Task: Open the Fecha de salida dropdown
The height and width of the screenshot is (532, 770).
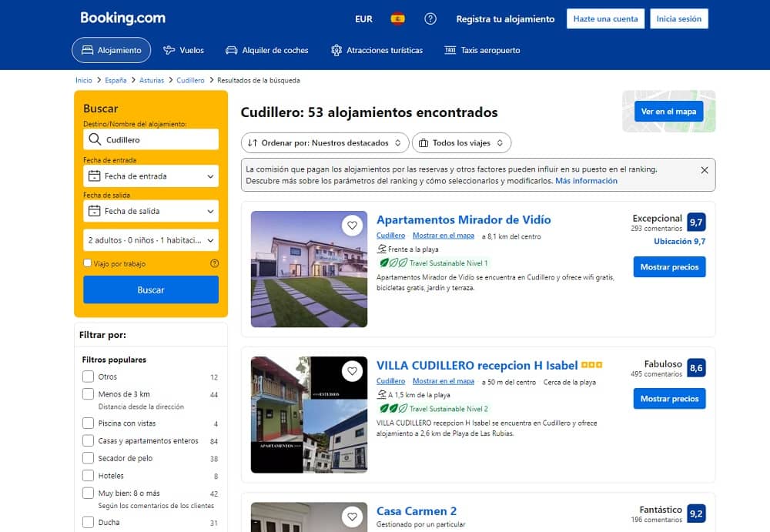Action: click(151, 211)
